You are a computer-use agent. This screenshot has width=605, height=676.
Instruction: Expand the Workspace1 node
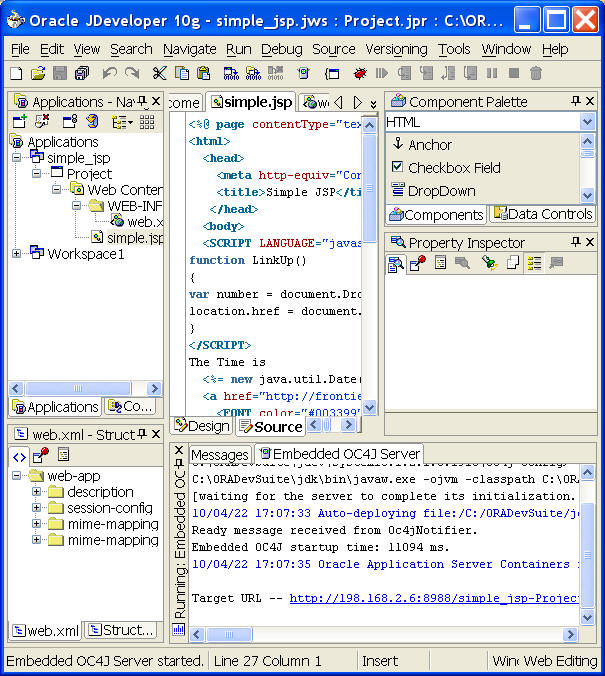pos(16,254)
